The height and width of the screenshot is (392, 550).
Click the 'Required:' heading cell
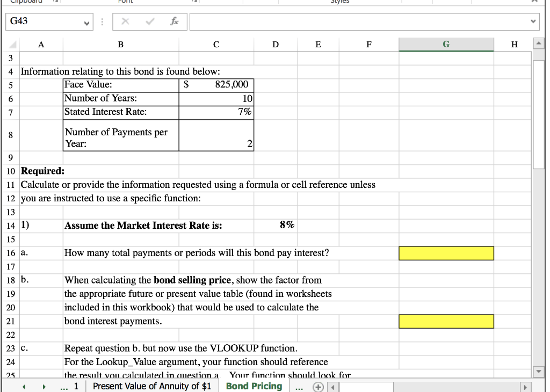pyautogui.click(x=42, y=171)
